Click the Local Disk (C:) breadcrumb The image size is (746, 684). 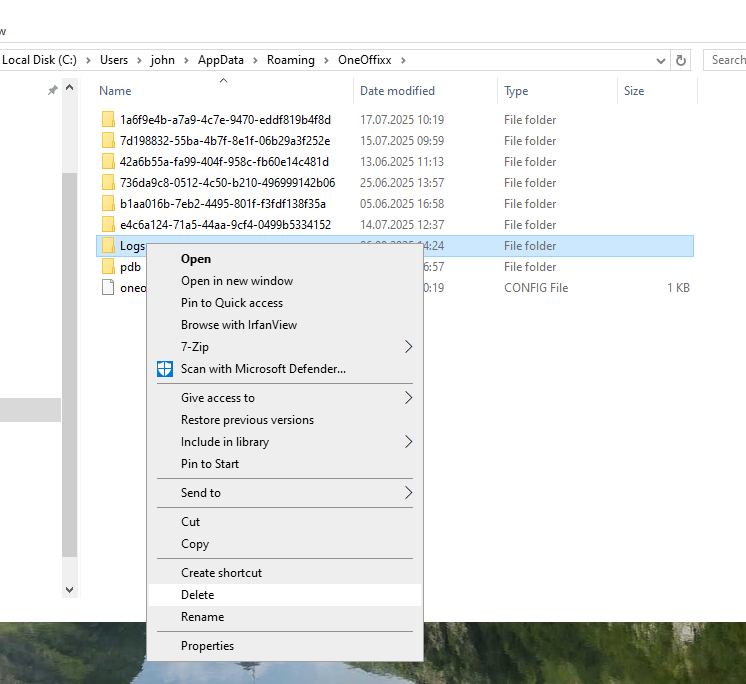pyautogui.click(x=39, y=60)
